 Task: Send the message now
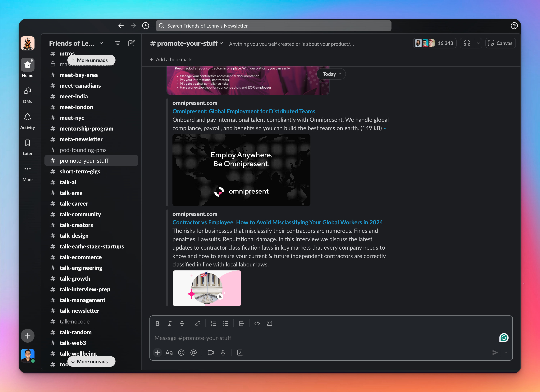[495, 353]
